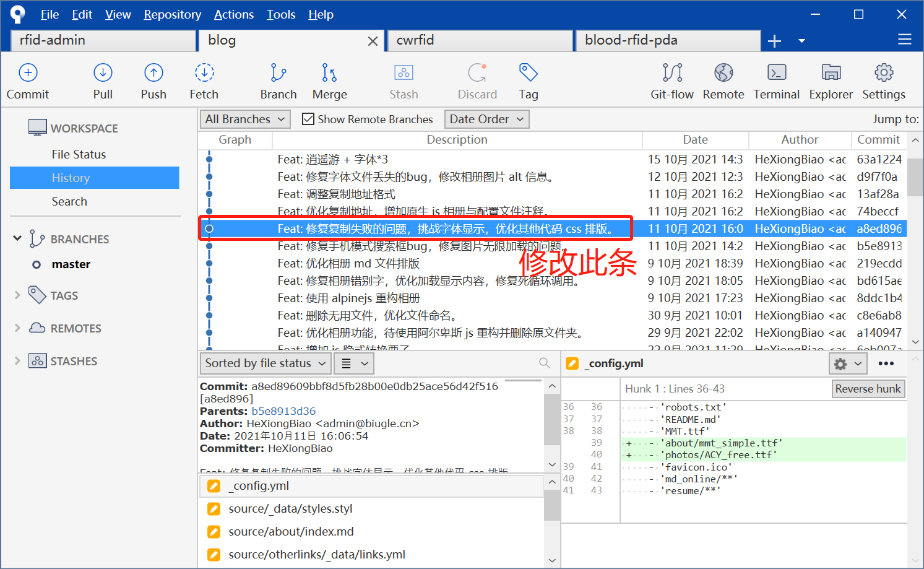924x569 pixels.
Task: Select commit 63a1224 row
Action: [x=553, y=159]
